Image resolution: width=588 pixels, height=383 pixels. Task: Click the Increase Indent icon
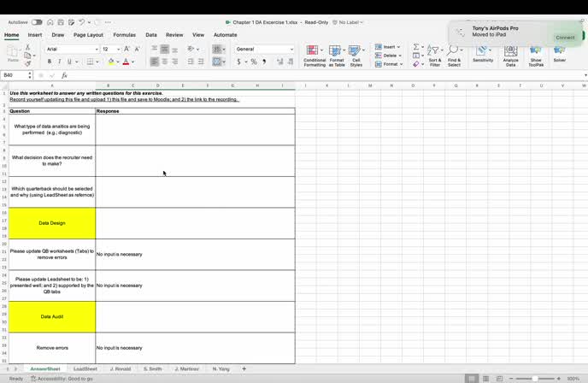point(201,62)
